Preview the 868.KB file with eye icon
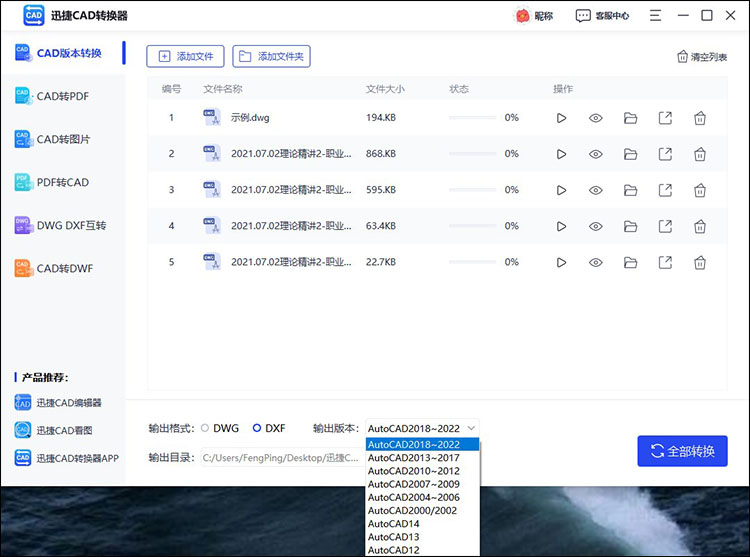Viewport: 750px width, 557px height. (596, 154)
